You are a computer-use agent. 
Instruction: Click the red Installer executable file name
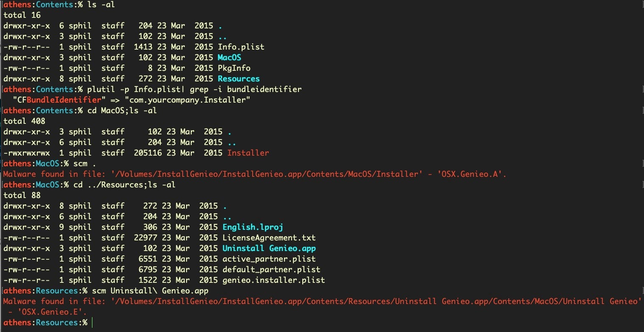(248, 153)
